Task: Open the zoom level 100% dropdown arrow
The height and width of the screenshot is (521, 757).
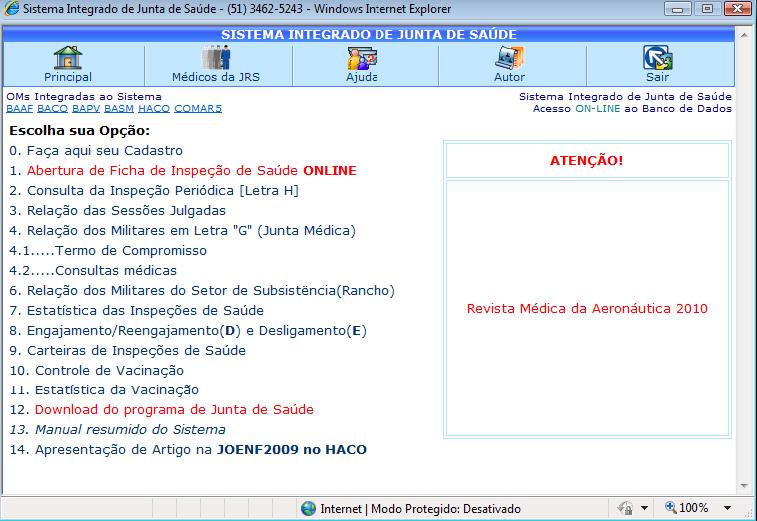Action: pos(718,508)
